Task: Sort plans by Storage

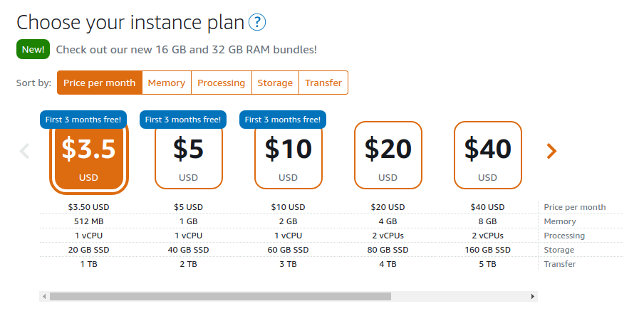Action: point(275,83)
